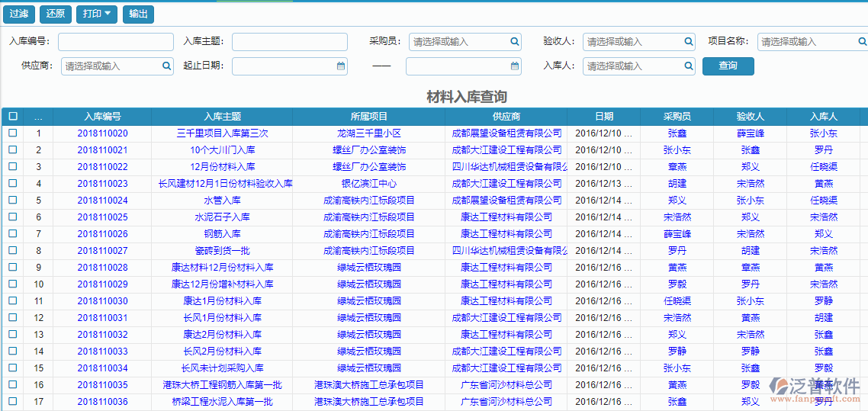Image resolution: width=868 pixels, height=411 pixels.
Task: Click supplier 成都展望设备租赁有限公司 in row 5
Action: [506, 201]
